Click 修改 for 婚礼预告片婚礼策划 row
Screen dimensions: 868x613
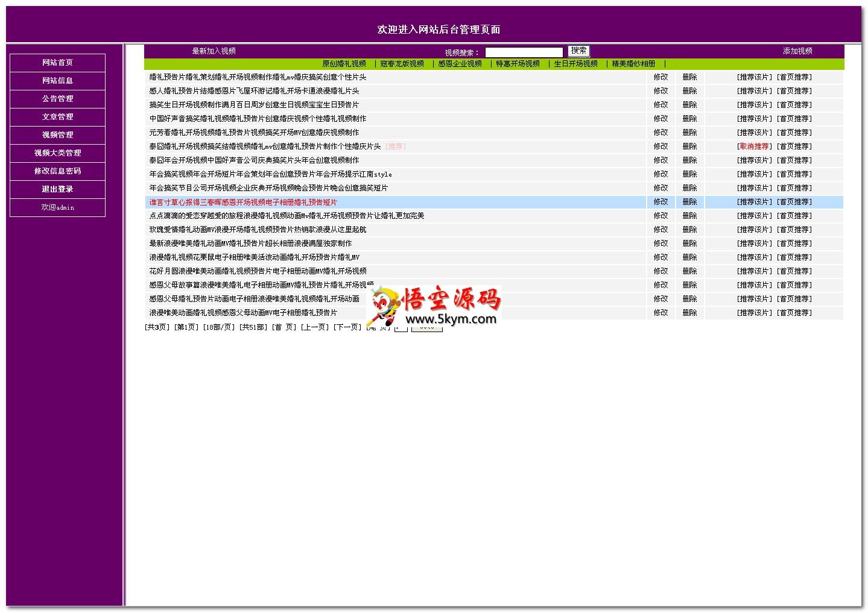pos(661,77)
